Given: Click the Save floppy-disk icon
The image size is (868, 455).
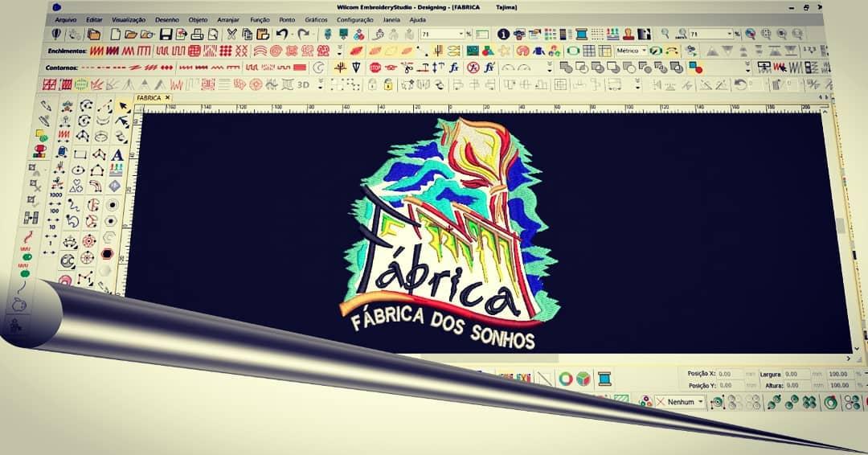Looking at the screenshot, I should click(x=165, y=35).
